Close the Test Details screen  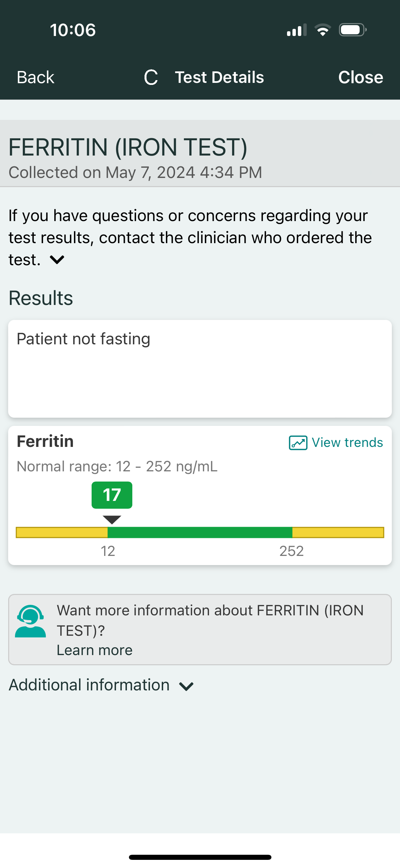[360, 77]
